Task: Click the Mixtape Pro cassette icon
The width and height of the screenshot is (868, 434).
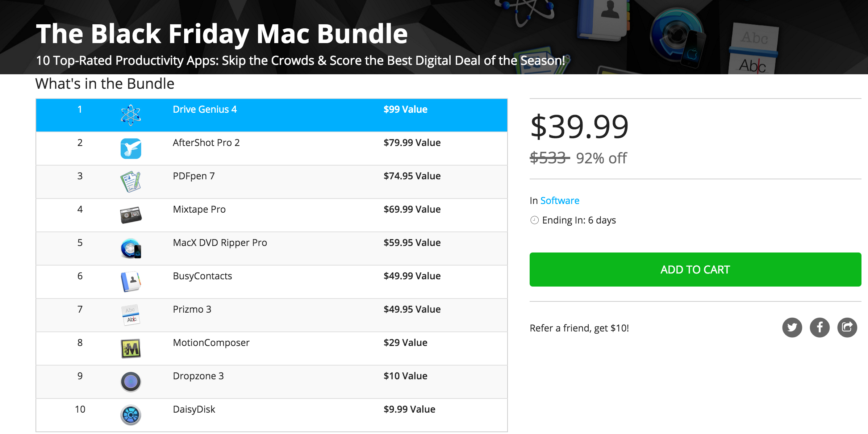Action: (130, 215)
